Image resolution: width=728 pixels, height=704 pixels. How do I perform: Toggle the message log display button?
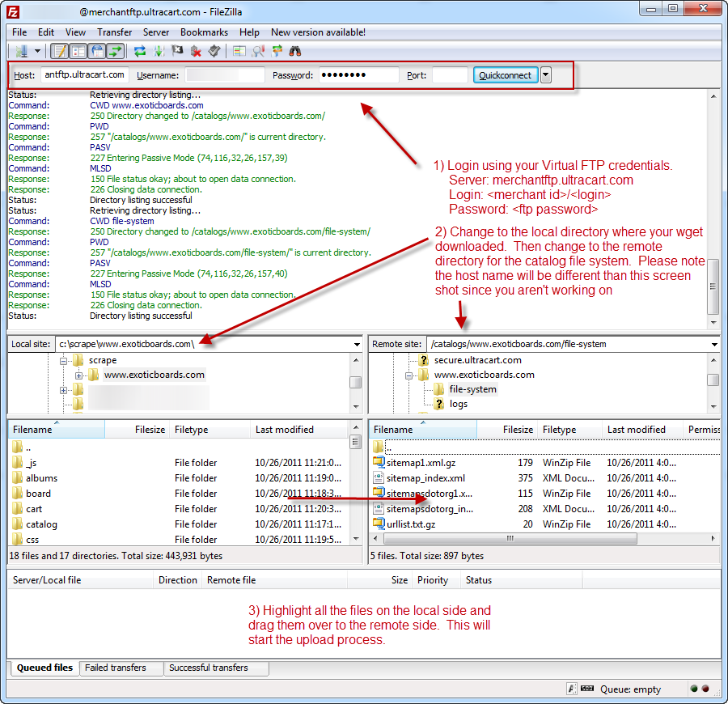[59, 51]
